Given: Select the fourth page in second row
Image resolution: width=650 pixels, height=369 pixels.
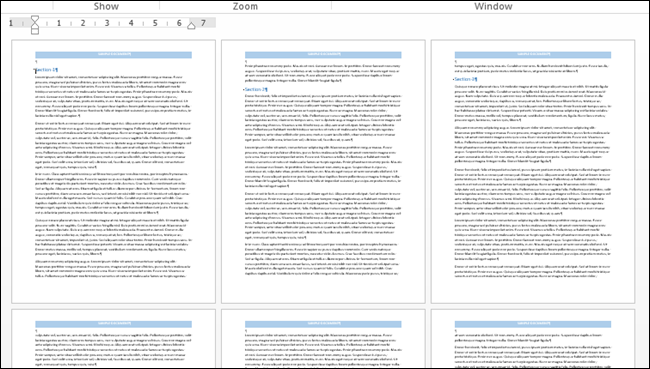Looking at the screenshot, I should tap(114, 338).
